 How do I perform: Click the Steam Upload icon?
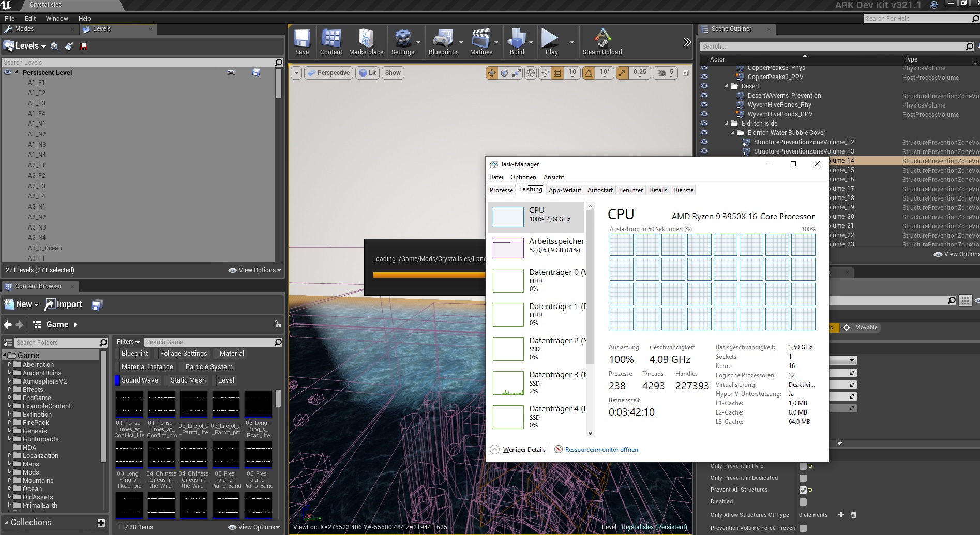(x=602, y=42)
